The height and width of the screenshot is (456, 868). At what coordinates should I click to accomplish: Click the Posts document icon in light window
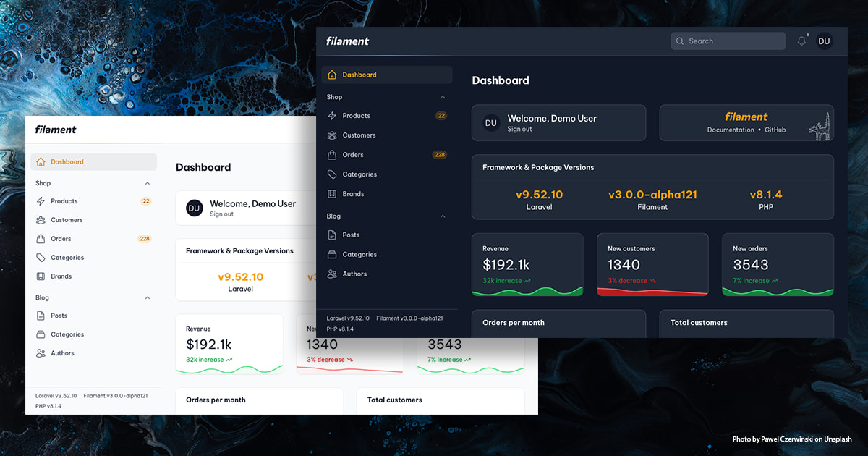point(41,316)
